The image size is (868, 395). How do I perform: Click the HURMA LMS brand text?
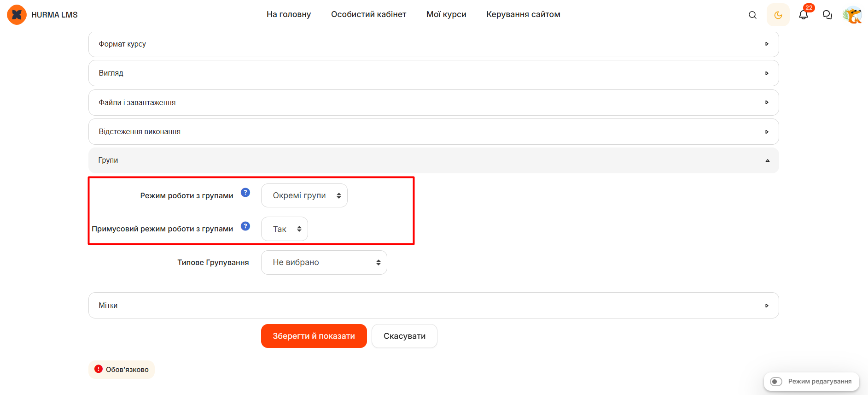(54, 15)
